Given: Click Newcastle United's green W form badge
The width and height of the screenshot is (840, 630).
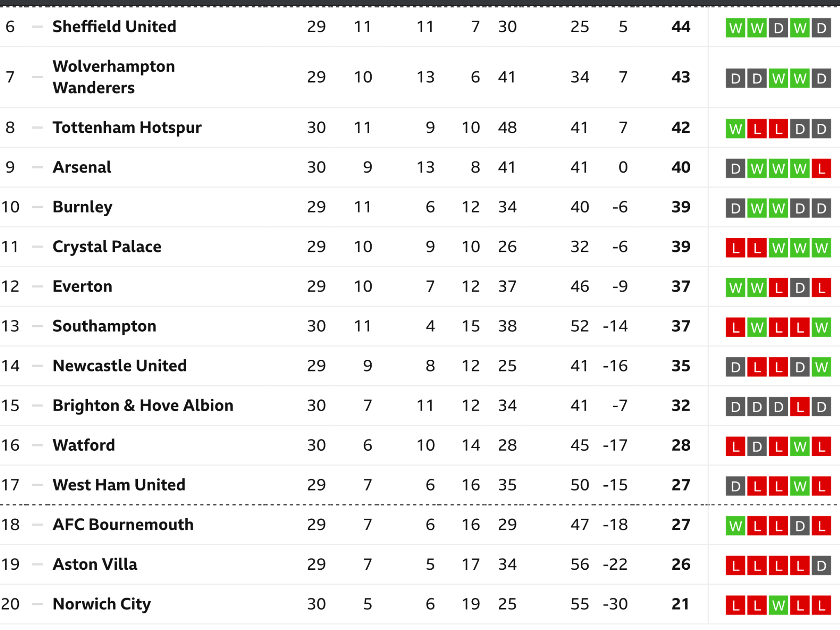Looking at the screenshot, I should 821,367.
